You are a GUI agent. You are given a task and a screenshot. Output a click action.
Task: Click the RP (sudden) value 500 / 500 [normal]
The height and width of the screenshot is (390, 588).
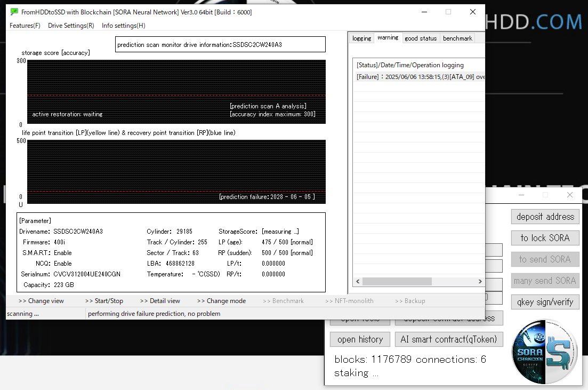coord(287,253)
